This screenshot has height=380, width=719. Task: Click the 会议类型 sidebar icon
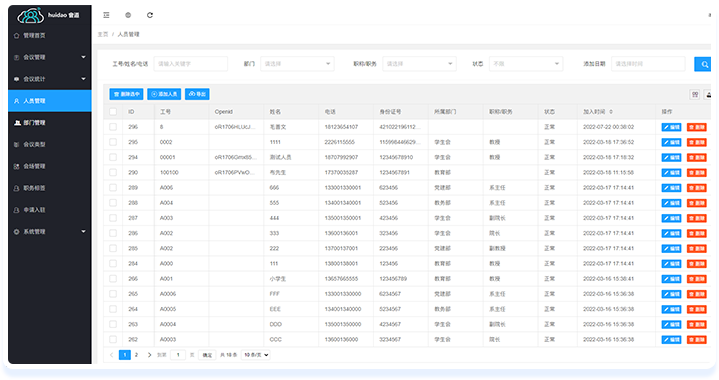17,144
